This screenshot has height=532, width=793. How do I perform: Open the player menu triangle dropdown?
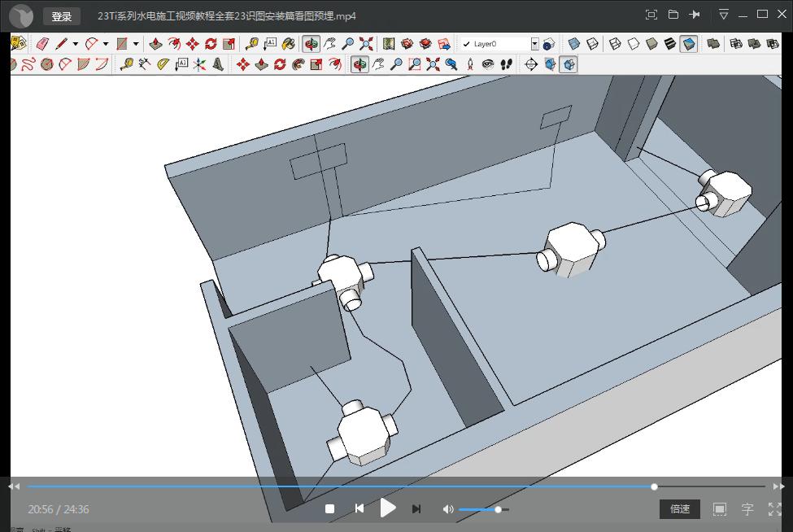724,15
